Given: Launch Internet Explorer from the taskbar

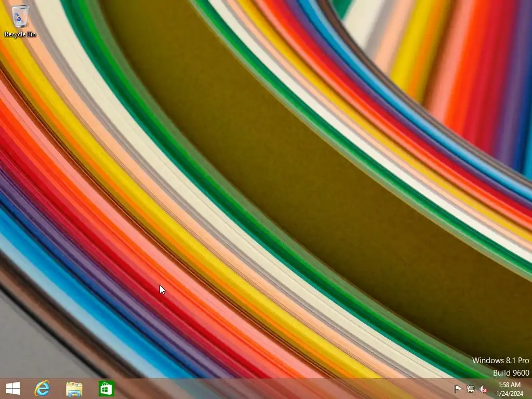Looking at the screenshot, I should [x=42, y=389].
